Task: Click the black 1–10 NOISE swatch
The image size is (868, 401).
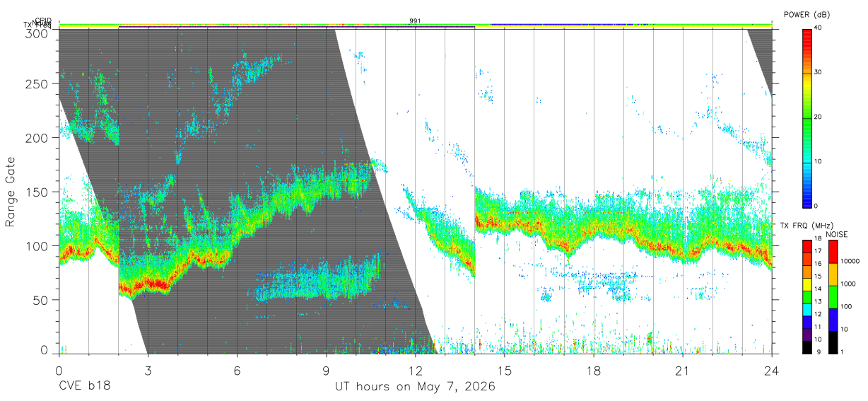Action: point(832,342)
